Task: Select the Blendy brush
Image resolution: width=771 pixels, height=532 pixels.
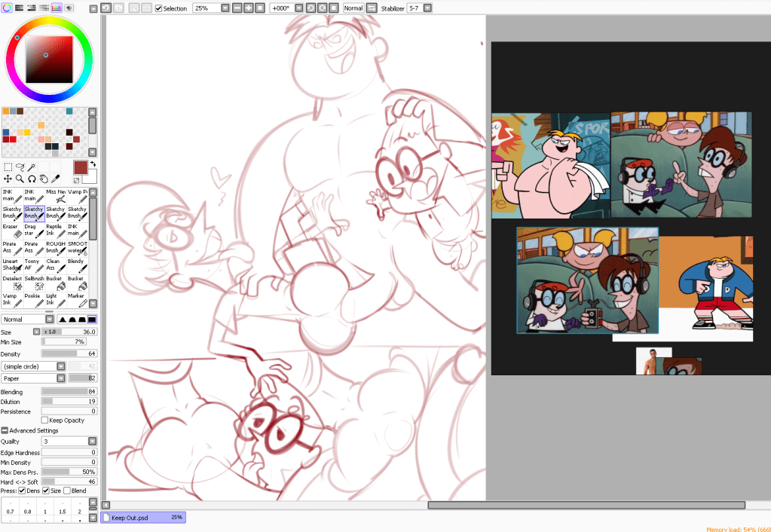Action: pyautogui.click(x=77, y=264)
